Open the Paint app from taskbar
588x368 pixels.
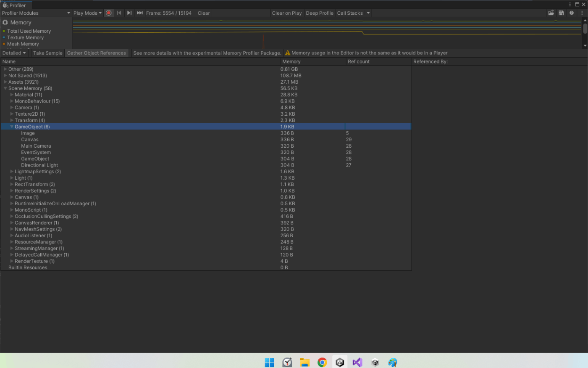pos(393,362)
